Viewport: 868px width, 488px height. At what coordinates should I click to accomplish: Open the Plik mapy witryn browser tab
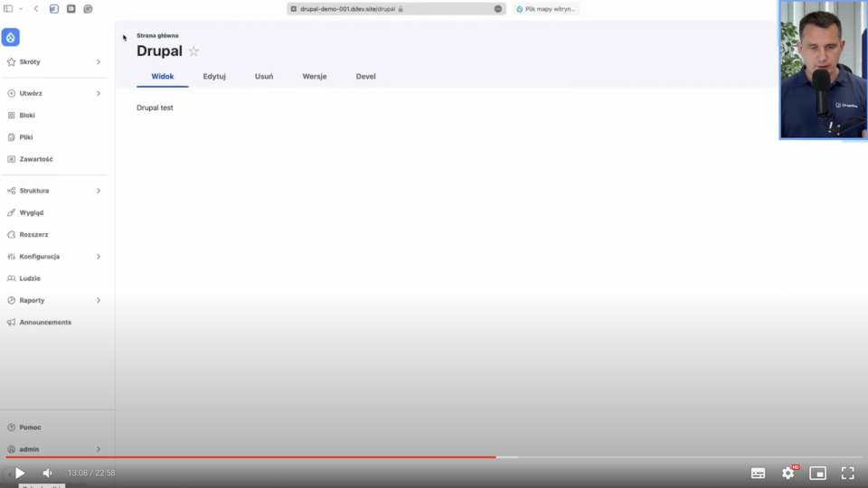[x=546, y=9]
